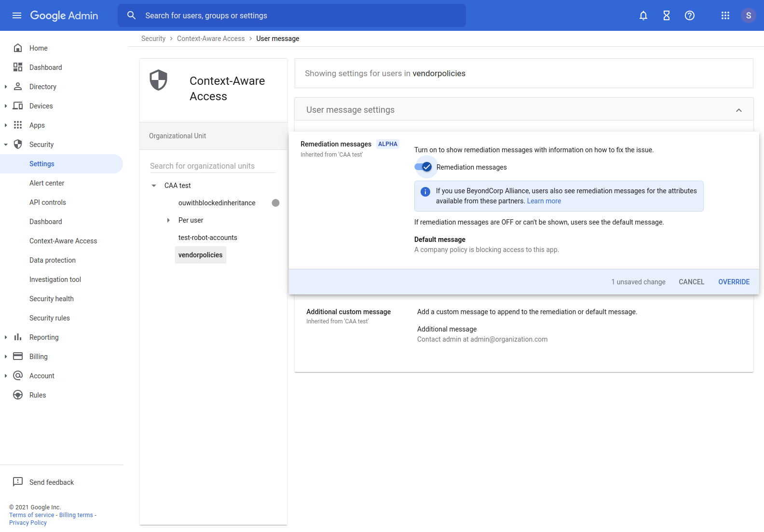The width and height of the screenshot is (764, 532).
Task: Click CANCEL to discard change
Action: point(692,282)
